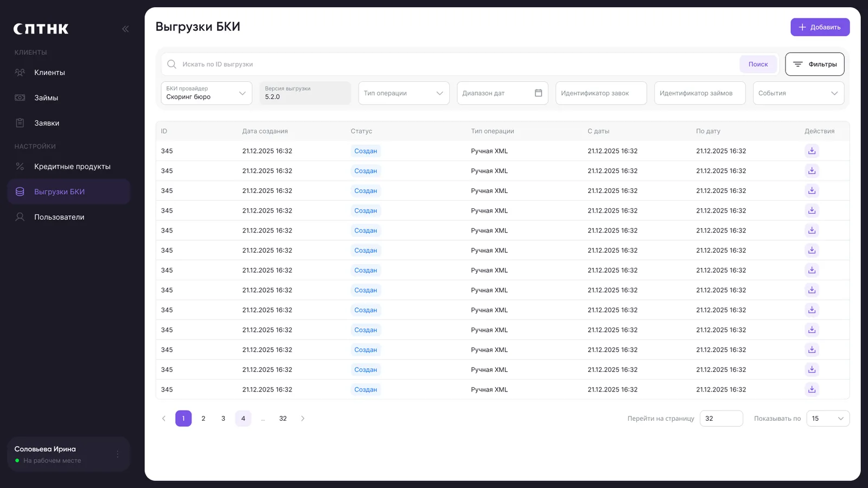Click the Идентификатор заявок input
Viewport: 868px width, 488px height.
(x=601, y=93)
